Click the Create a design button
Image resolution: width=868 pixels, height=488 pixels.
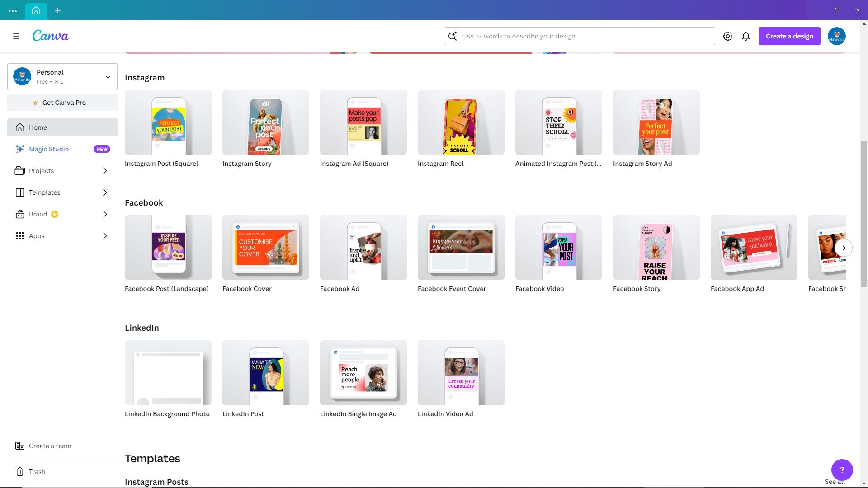tap(789, 36)
